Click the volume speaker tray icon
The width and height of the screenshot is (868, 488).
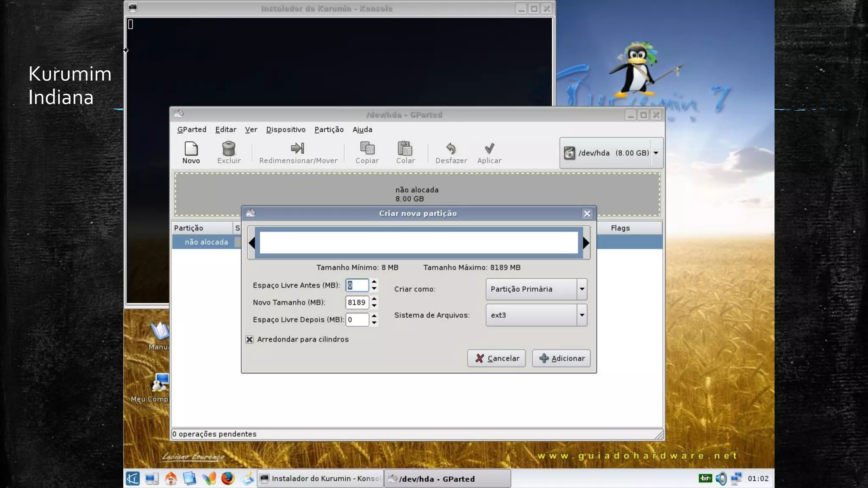coord(721,479)
